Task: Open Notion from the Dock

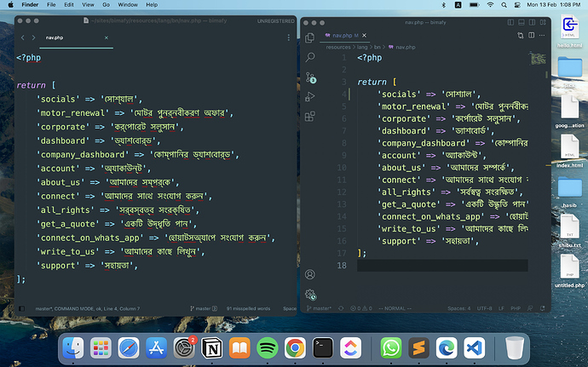Action: 212,348
